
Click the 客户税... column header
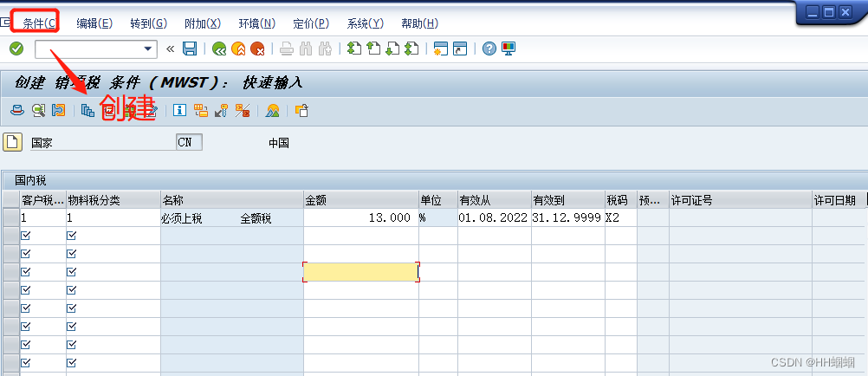43,200
